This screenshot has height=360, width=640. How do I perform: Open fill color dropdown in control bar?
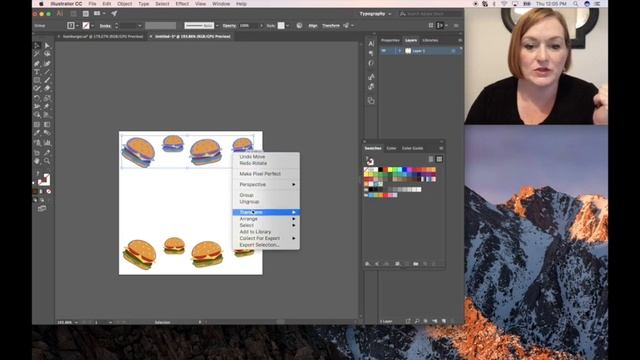click(x=77, y=26)
